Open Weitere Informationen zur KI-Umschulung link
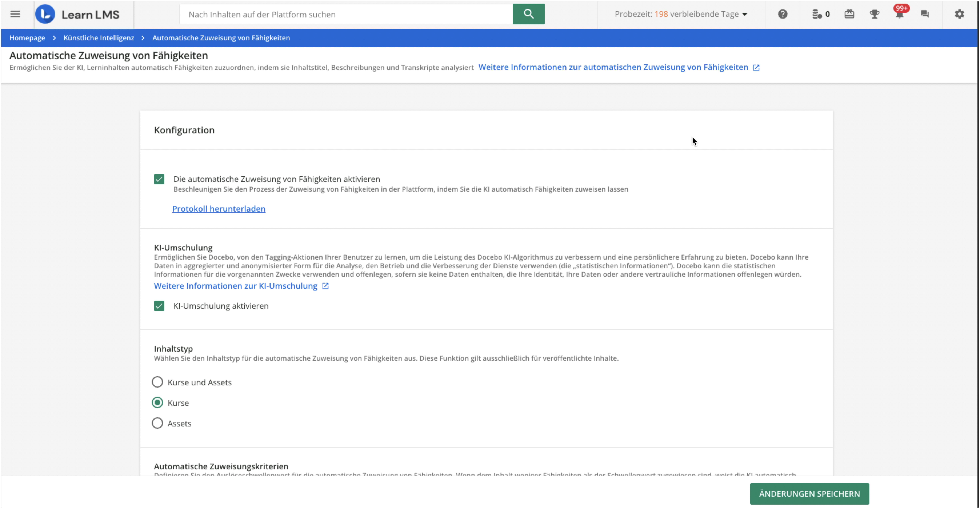This screenshot has height=509, width=980. (x=235, y=286)
